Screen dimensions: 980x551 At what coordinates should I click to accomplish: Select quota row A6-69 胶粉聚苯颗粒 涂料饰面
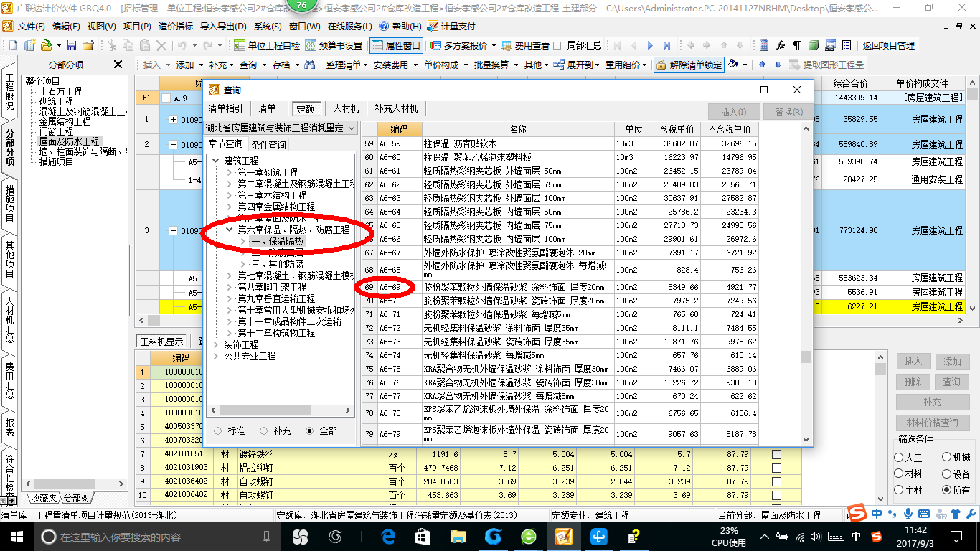[x=560, y=287]
